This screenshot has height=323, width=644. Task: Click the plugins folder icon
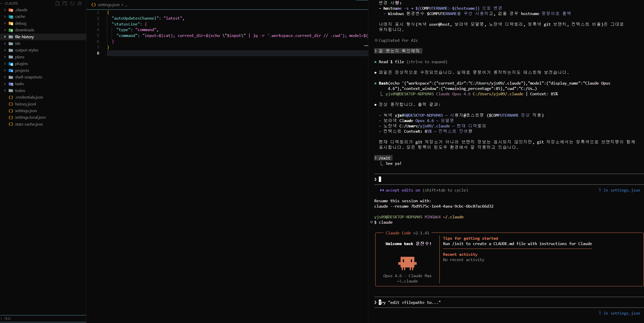pyautogui.click(x=11, y=64)
